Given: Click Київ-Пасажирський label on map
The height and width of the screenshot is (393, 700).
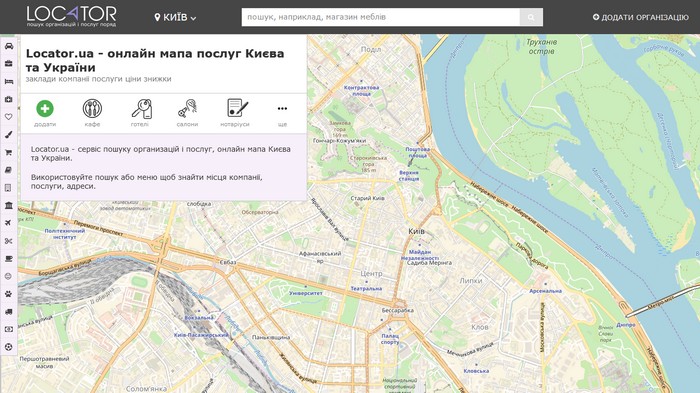Looking at the screenshot, I should (201, 335).
